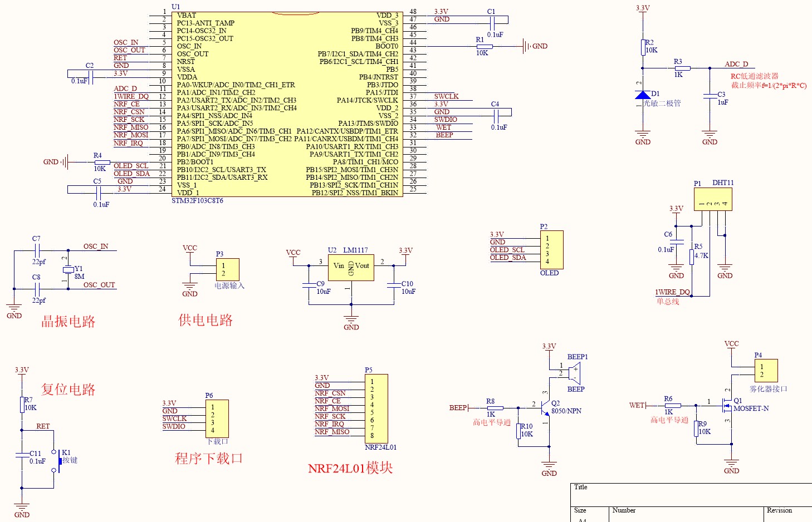
Task: Select the 1WIRE_DQ net label below R5
Action: click(672, 292)
